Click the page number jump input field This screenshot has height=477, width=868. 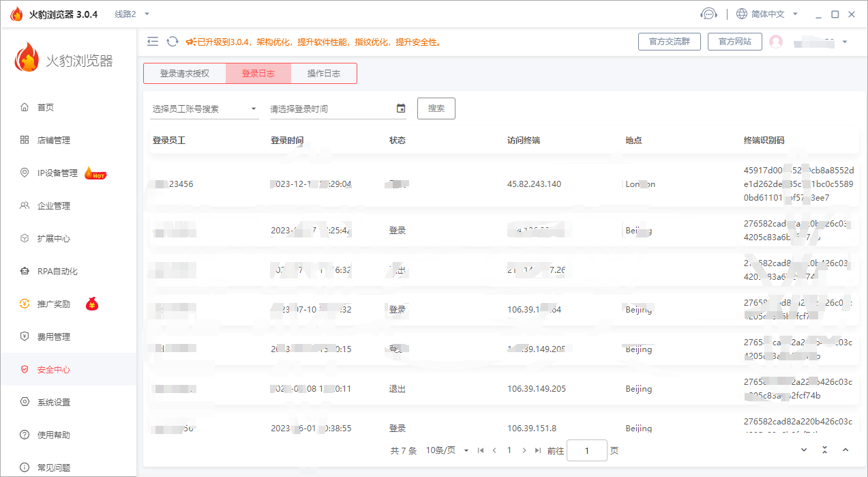click(586, 450)
